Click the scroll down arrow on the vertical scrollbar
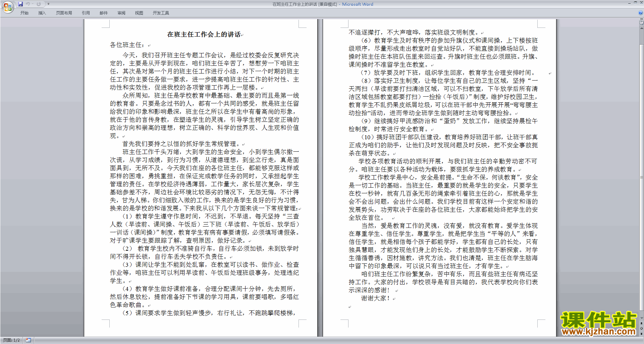Viewport: 644px width, 344px height. click(x=642, y=318)
